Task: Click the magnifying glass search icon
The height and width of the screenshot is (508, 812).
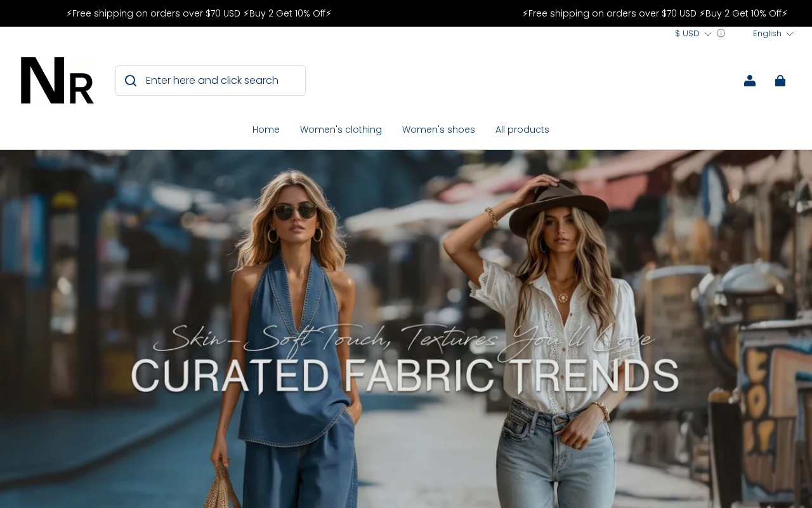Action: [x=131, y=81]
